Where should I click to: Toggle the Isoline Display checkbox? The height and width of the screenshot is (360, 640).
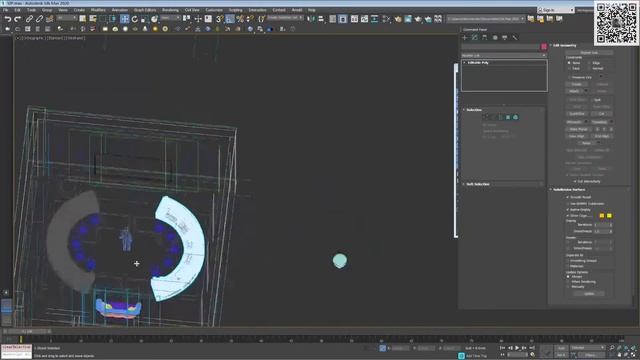click(568, 209)
